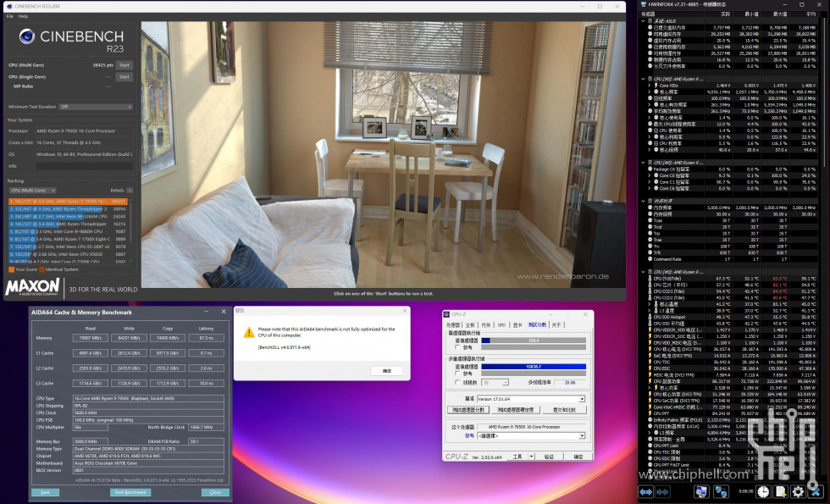
Task: Switch to the 内存 tab in CPU-Z
Action: [x=486, y=325]
